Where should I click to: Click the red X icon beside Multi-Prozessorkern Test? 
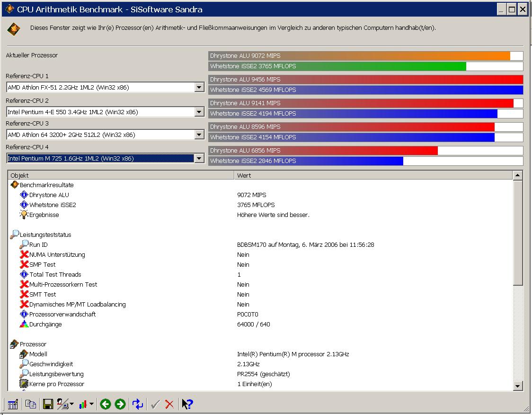tap(24, 284)
